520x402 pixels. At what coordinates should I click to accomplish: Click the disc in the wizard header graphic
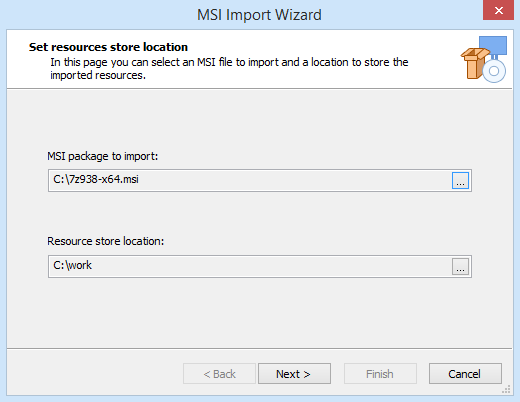click(494, 71)
